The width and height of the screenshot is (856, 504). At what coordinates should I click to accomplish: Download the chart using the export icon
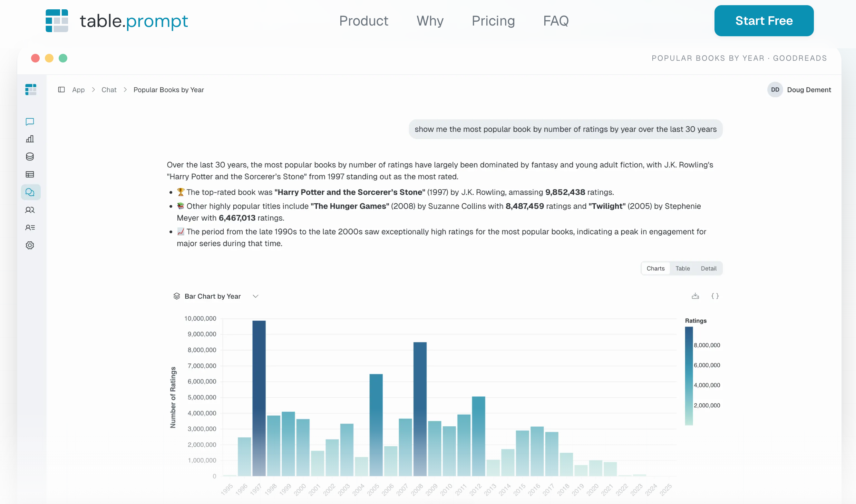[695, 296]
